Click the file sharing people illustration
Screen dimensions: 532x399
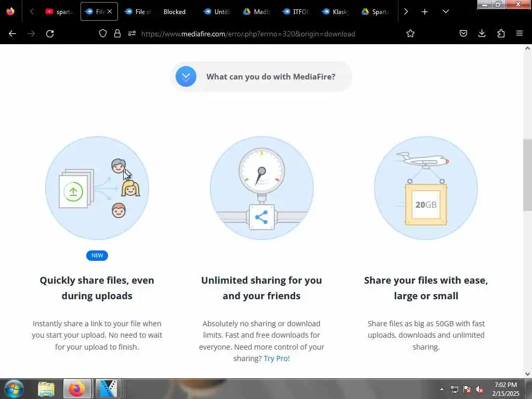97,188
